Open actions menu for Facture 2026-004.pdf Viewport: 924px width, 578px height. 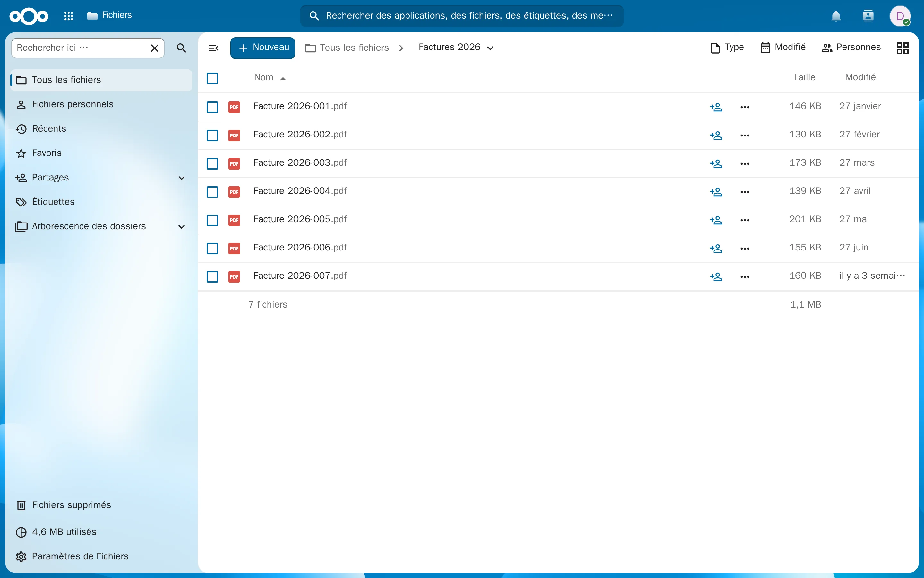tap(745, 192)
